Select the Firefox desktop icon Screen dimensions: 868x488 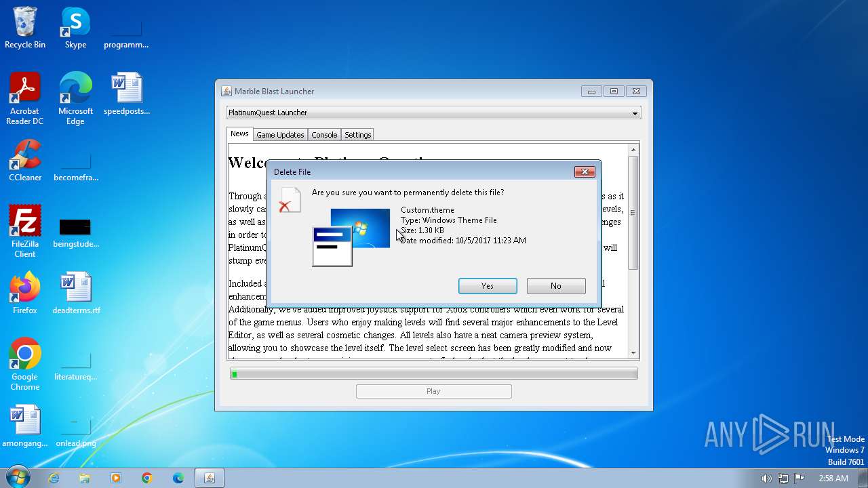(x=25, y=293)
